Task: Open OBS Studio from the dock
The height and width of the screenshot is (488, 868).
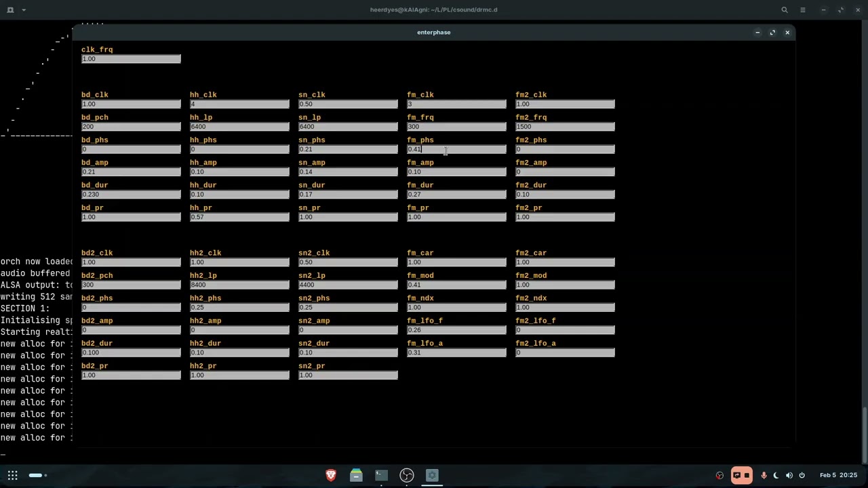Action: [407, 475]
